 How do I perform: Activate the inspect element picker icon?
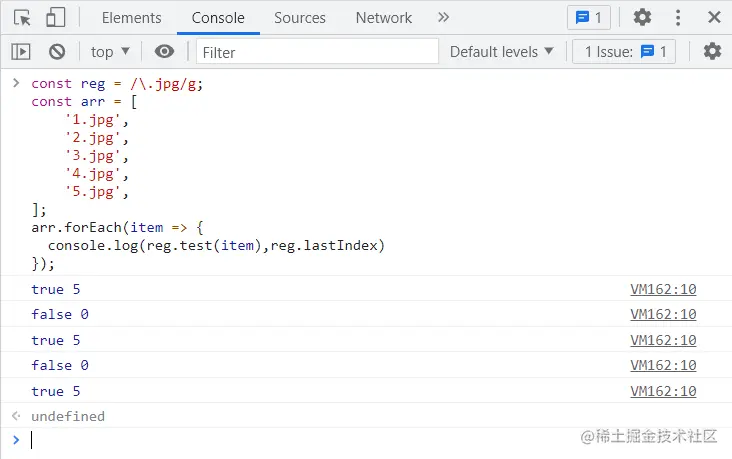point(22,18)
